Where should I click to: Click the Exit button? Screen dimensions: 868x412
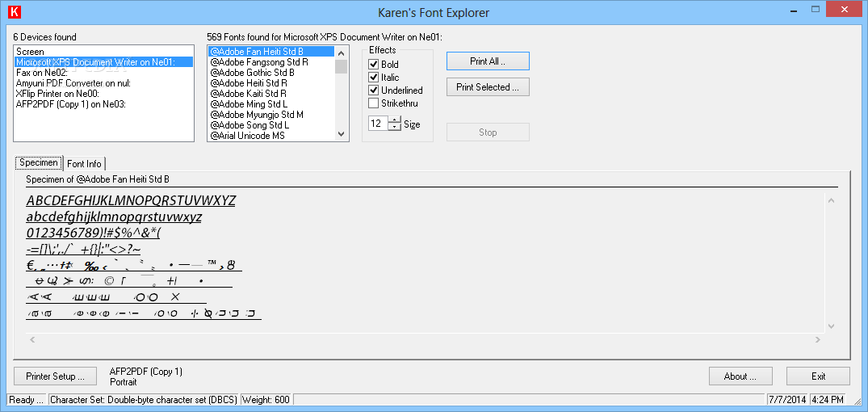(x=818, y=376)
